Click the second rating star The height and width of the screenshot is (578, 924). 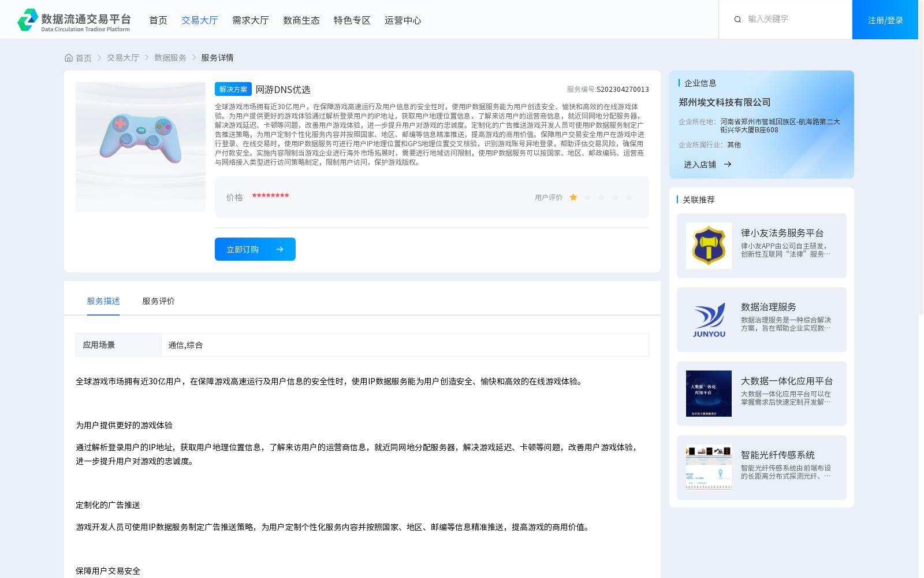coord(587,198)
